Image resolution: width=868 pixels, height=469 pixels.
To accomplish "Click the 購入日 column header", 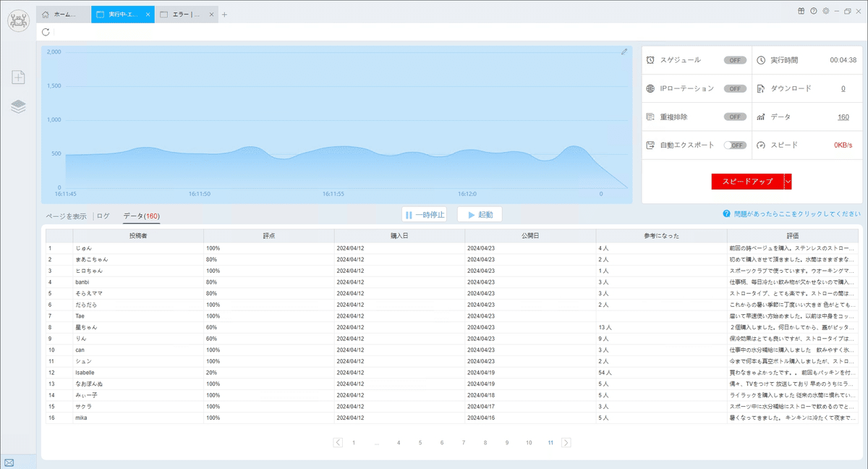I will (x=400, y=236).
